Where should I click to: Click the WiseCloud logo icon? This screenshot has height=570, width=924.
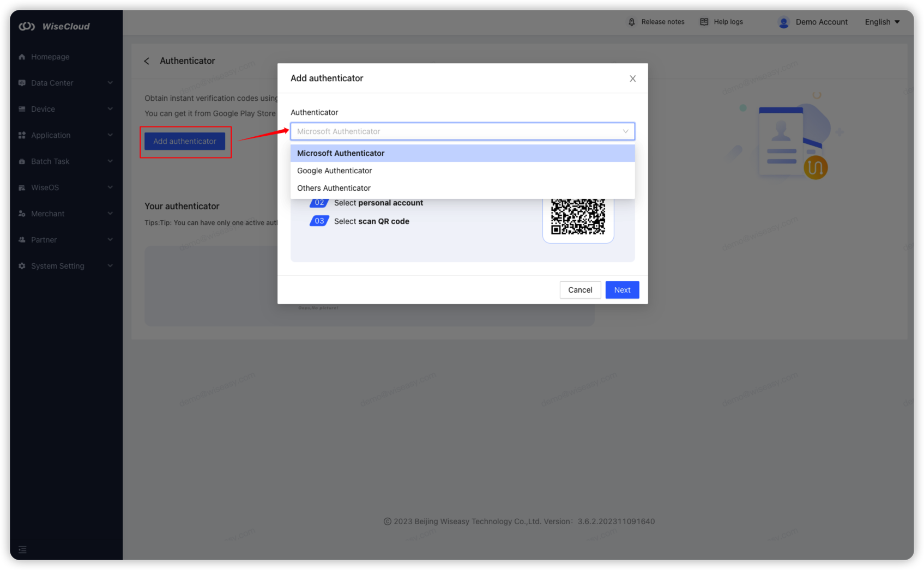(x=27, y=26)
